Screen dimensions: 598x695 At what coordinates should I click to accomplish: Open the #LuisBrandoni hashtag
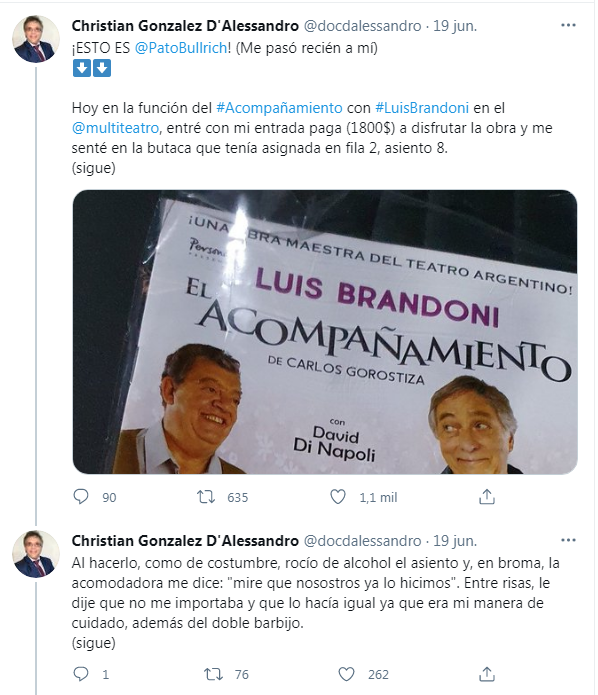click(422, 108)
